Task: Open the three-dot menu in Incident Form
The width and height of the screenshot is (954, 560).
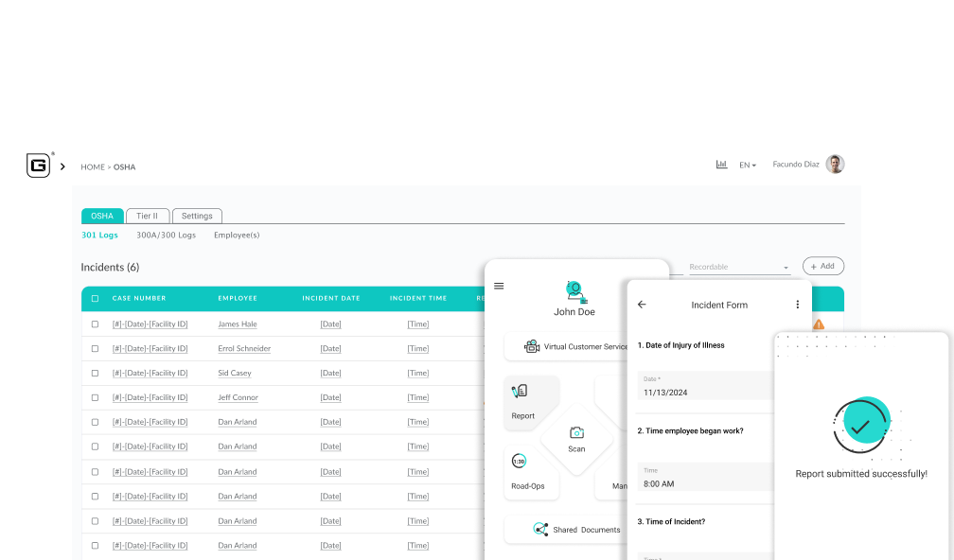Action: 797,305
